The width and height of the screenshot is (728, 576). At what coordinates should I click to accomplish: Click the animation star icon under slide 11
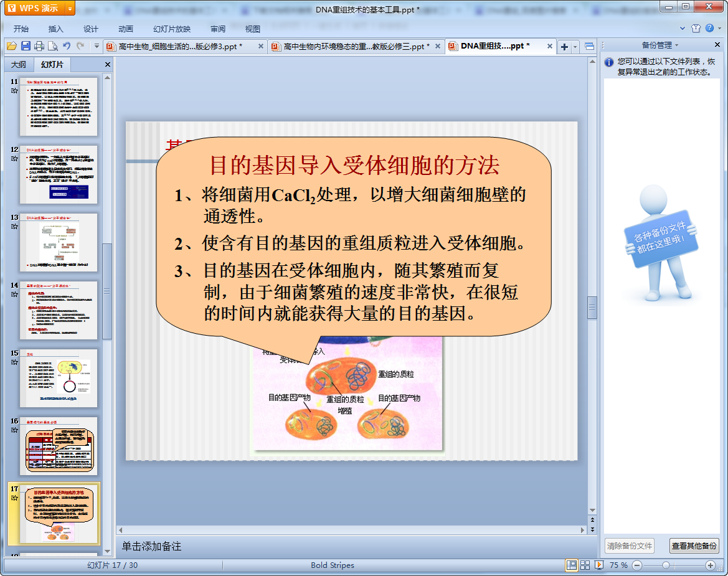[14, 90]
